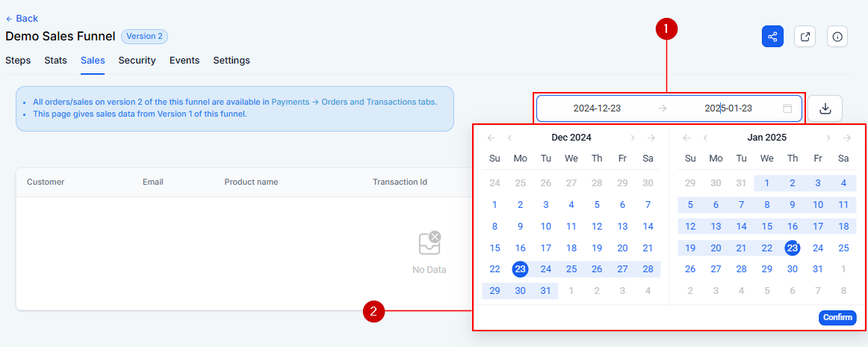The width and height of the screenshot is (868, 347).
Task: Click the Version 2 badge
Action: (144, 37)
